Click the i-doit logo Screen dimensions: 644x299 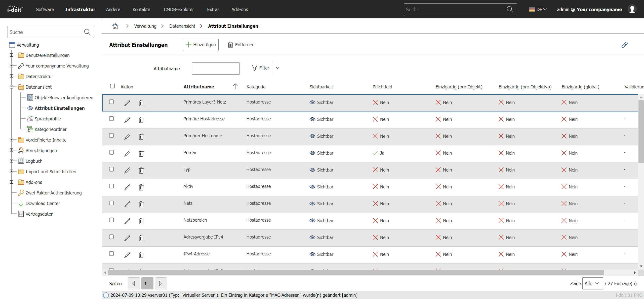[15, 9]
